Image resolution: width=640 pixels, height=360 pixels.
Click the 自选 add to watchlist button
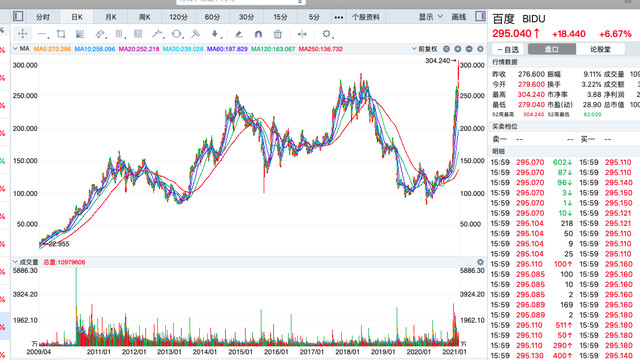pyautogui.click(x=508, y=49)
